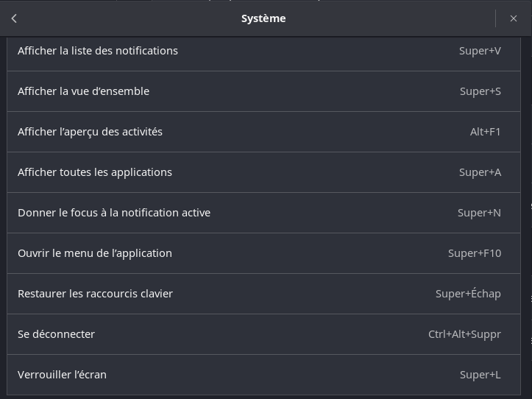This screenshot has width=532, height=399.
Task: Select 'Afficher l'aperçu des activités' row
Action: (x=90, y=132)
